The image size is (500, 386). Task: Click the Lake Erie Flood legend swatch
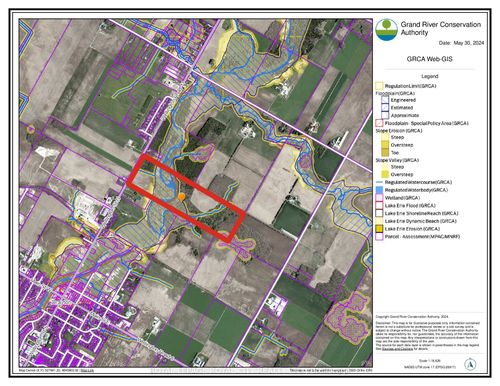pos(380,206)
